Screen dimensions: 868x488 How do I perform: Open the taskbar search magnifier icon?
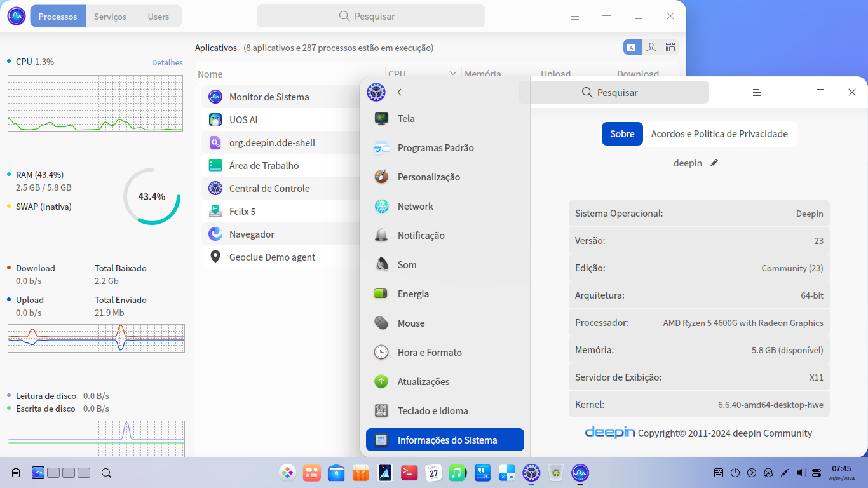(x=106, y=473)
